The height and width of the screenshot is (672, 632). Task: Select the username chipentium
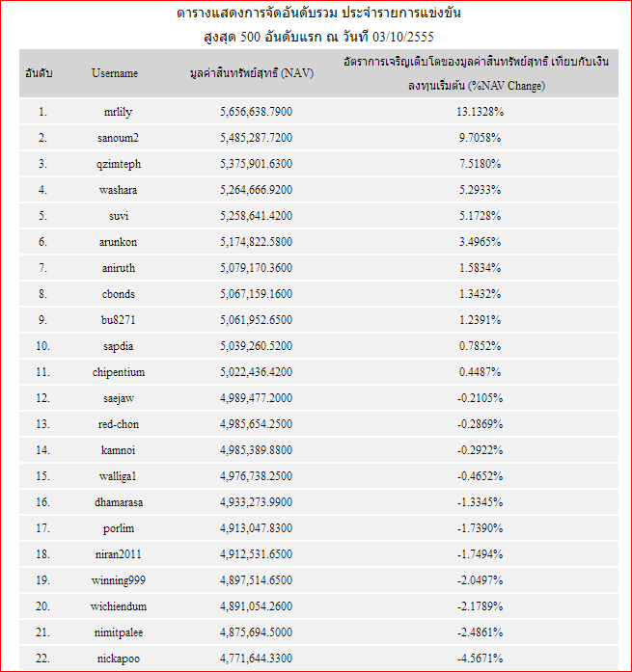(119, 372)
